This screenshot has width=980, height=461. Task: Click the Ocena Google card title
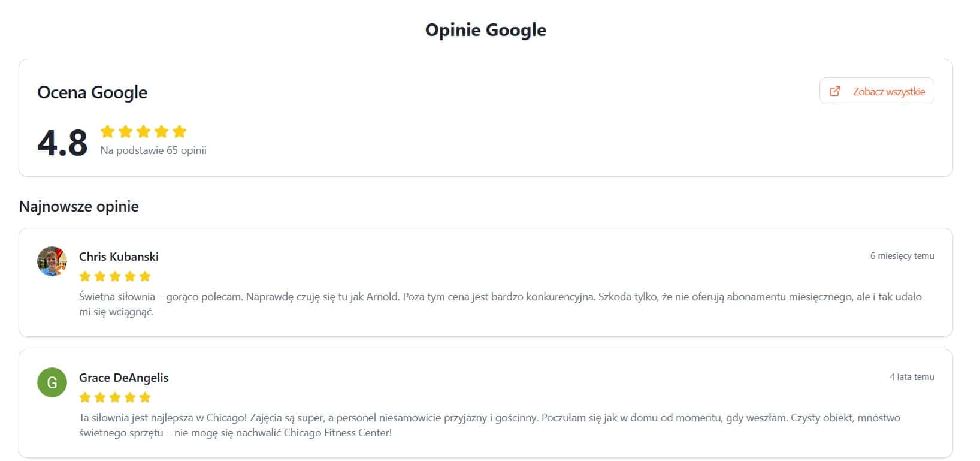(92, 92)
